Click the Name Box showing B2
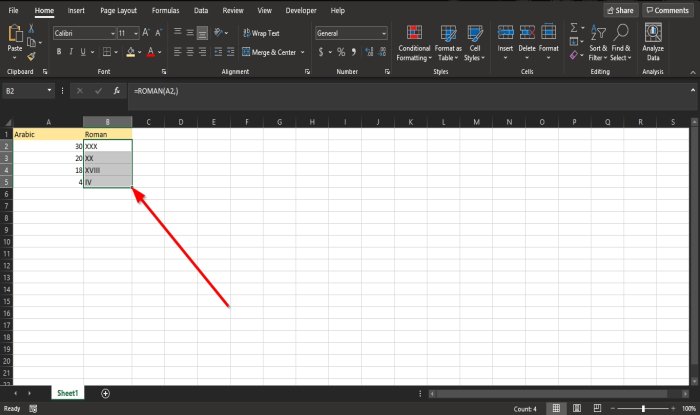Image resolution: width=700 pixels, height=415 pixels. [24, 91]
